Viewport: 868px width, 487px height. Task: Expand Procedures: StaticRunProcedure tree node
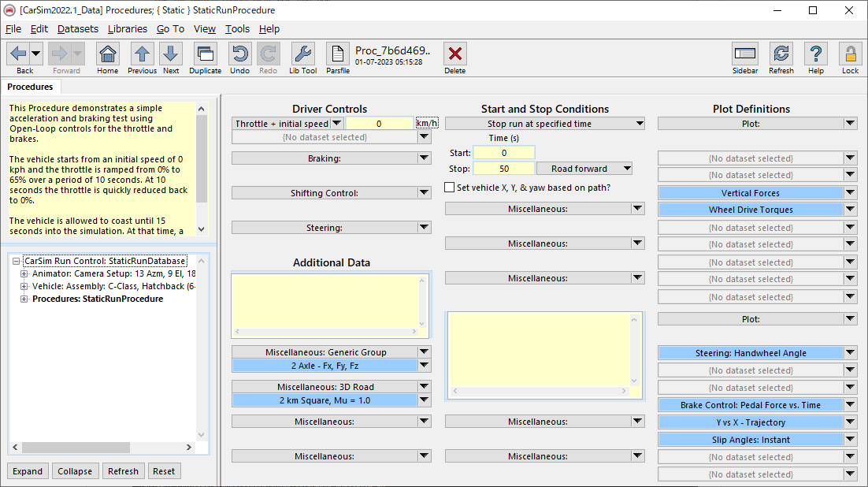coord(24,299)
